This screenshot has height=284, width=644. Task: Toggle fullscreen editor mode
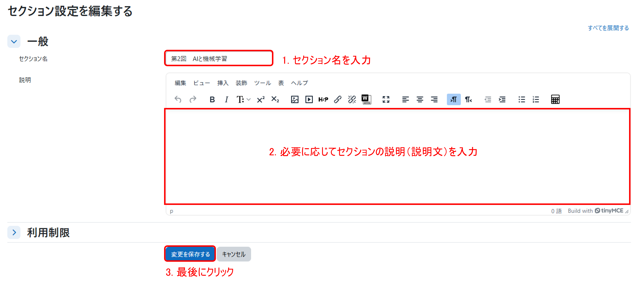coord(386,99)
